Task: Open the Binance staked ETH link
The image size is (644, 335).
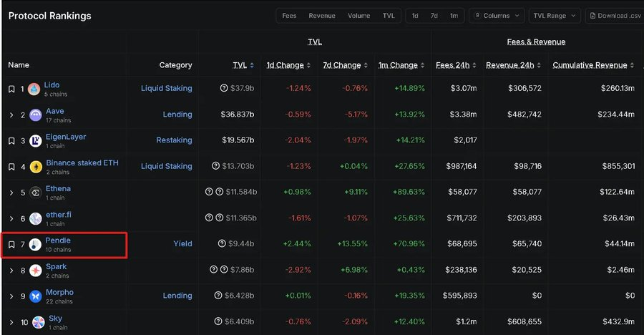Action: tap(82, 162)
